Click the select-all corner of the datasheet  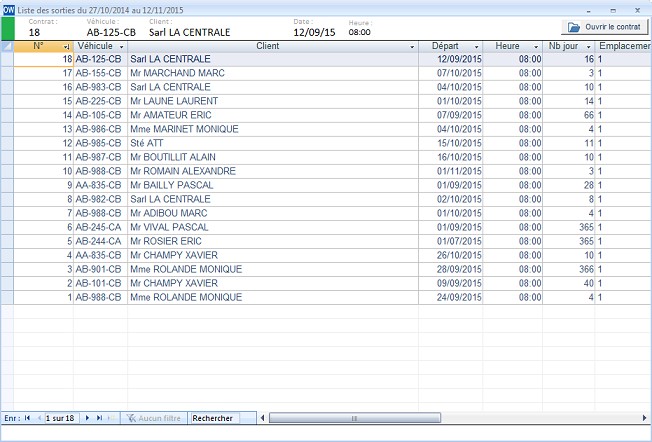pos(7,46)
